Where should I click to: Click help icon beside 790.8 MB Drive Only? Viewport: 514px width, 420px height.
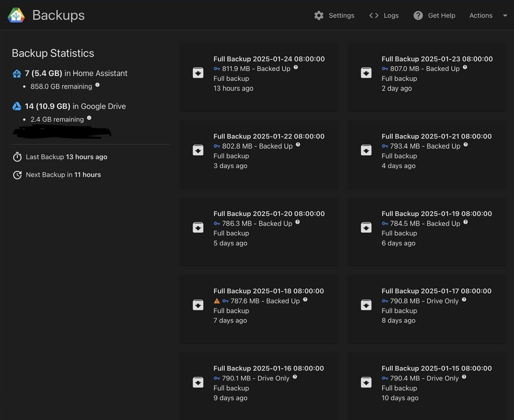click(464, 300)
